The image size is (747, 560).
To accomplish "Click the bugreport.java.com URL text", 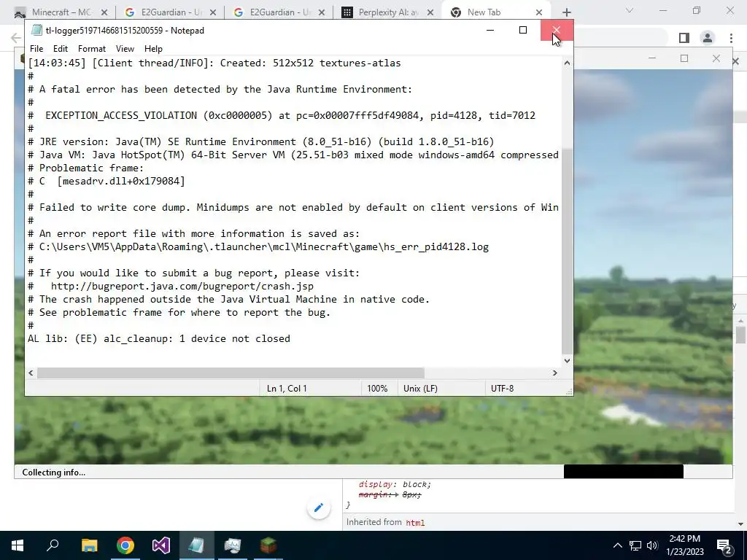I will (182, 286).
